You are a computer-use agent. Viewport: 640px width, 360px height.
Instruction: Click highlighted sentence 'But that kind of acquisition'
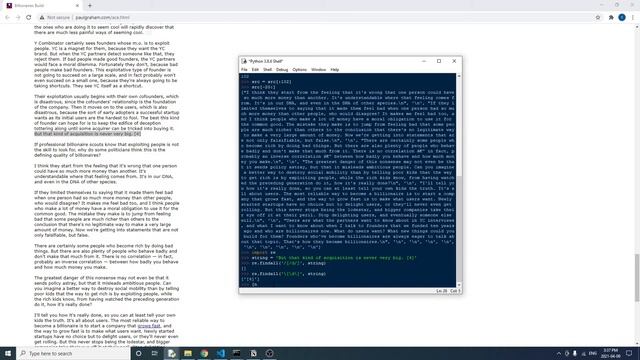pos(87,133)
